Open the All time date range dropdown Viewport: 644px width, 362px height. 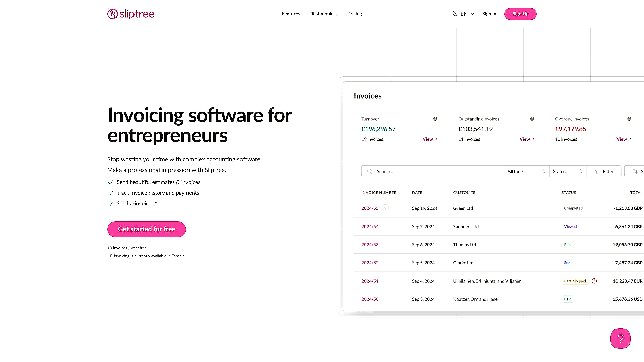pos(527,171)
